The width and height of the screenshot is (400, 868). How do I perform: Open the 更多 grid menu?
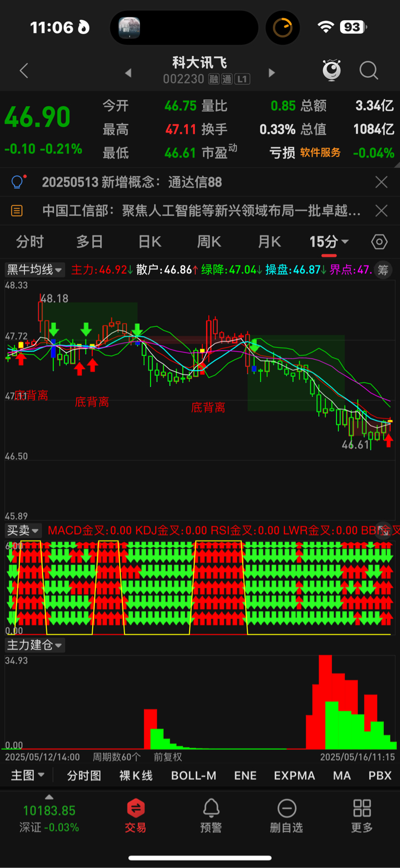point(362,816)
